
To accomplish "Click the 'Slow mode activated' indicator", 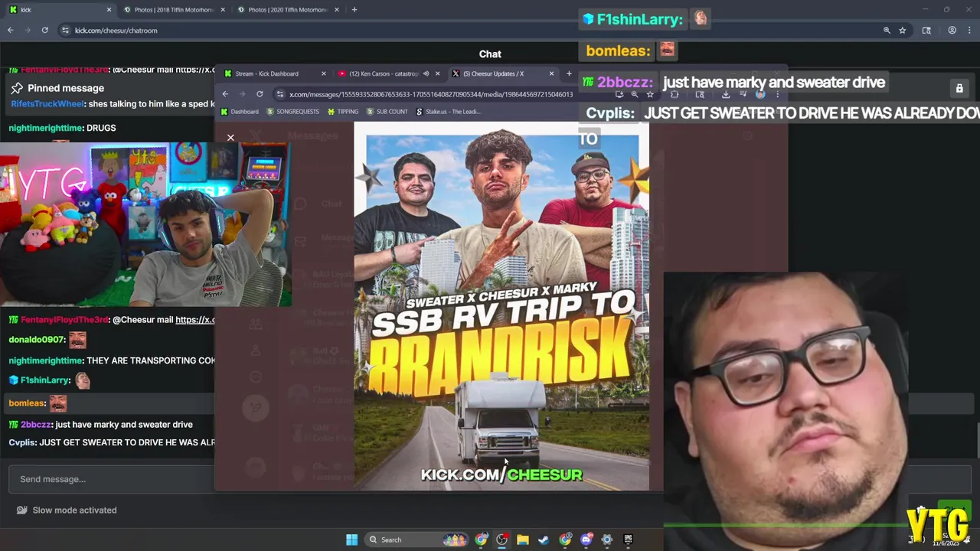I will pos(67,510).
